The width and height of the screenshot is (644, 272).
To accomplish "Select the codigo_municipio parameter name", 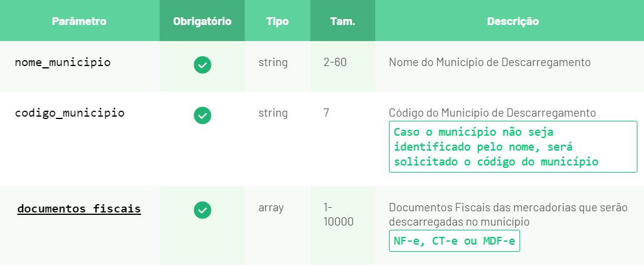I will [70, 113].
